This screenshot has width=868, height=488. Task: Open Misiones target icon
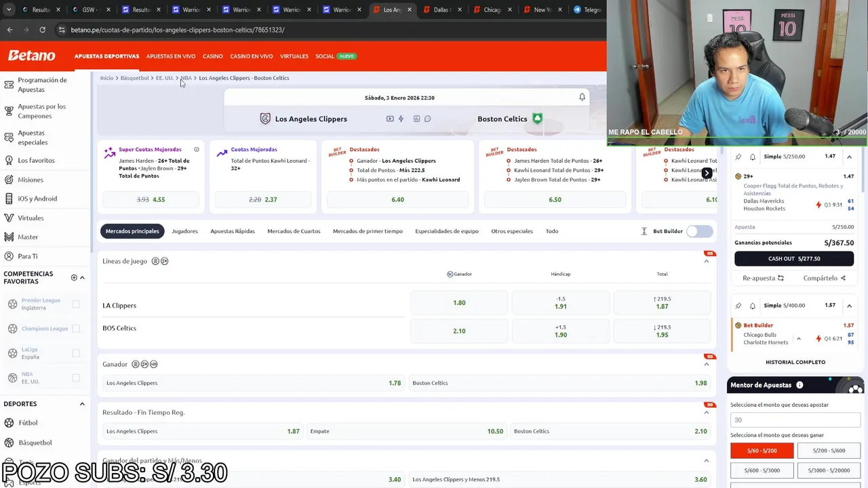point(9,180)
